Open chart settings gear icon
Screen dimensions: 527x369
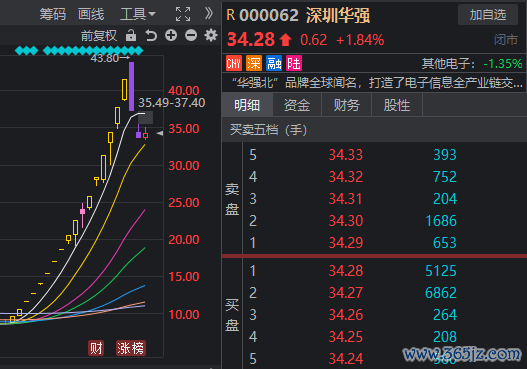tap(211, 35)
